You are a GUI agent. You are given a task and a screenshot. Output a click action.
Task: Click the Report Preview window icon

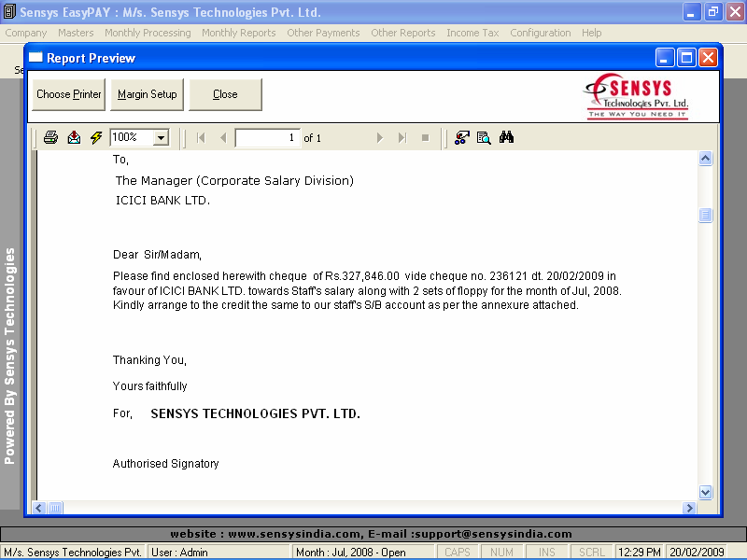pos(35,58)
